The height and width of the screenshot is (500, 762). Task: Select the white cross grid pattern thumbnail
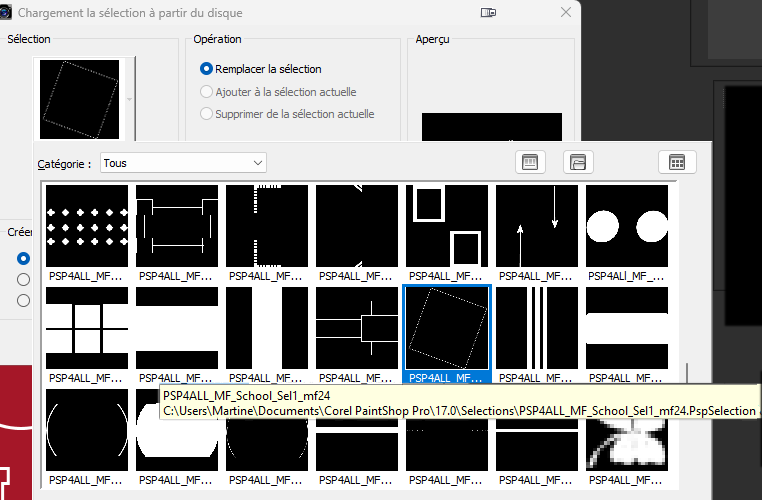click(87, 328)
